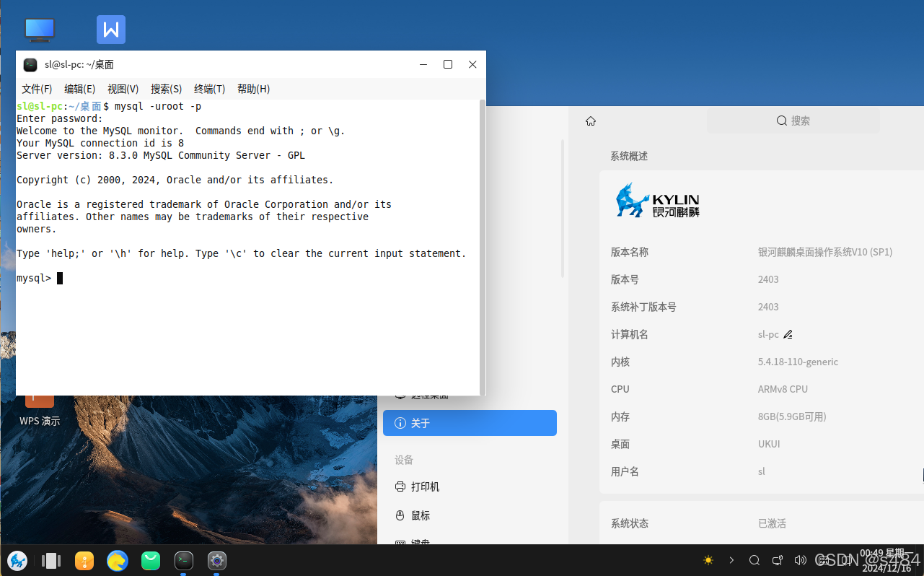Click the kernel value 5.4.18-110-generic
This screenshot has height=576, width=924.
798,362
